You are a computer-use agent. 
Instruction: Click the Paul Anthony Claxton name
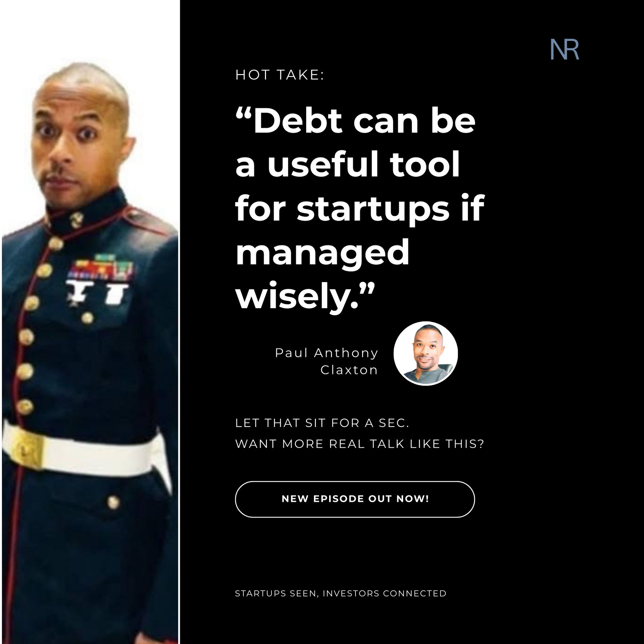click(326, 361)
